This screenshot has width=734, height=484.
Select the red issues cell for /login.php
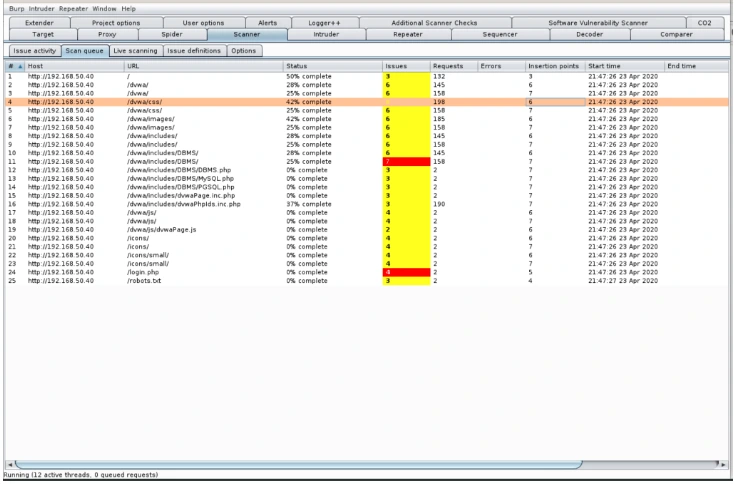click(x=406, y=272)
